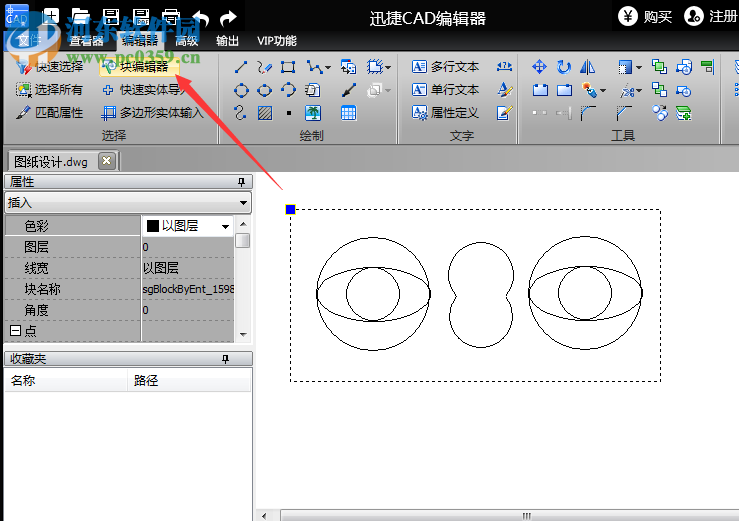The height and width of the screenshot is (521, 739).
Task: Collapse the 点 property group
Action: pyautogui.click(x=15, y=331)
